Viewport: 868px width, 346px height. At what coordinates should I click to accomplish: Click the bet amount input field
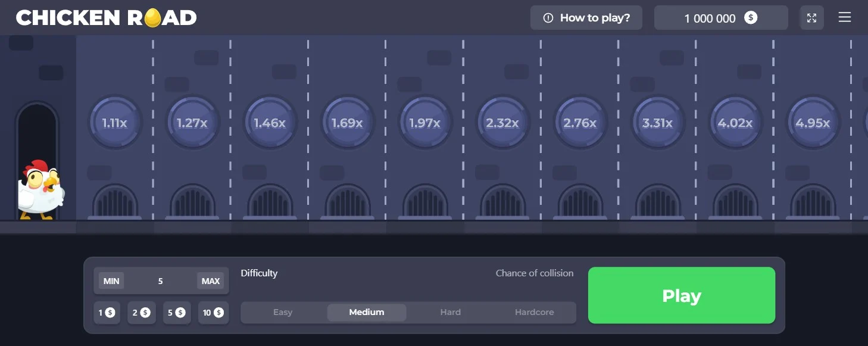click(x=160, y=281)
